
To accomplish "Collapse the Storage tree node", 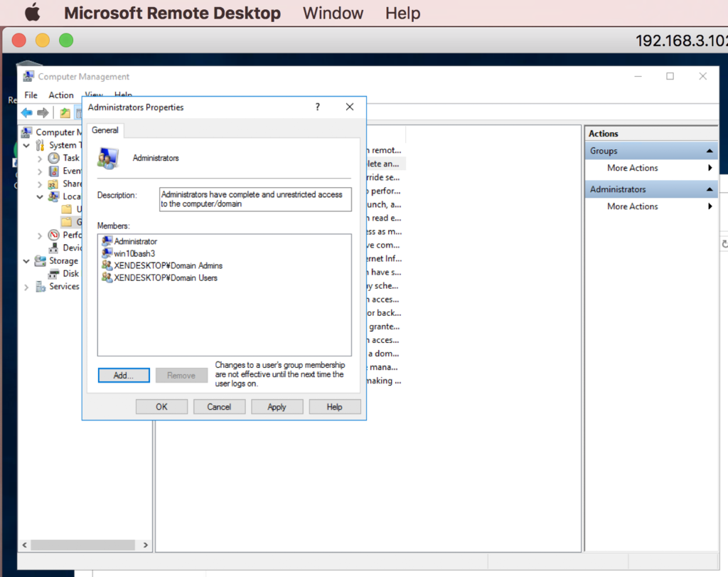I will click(26, 261).
